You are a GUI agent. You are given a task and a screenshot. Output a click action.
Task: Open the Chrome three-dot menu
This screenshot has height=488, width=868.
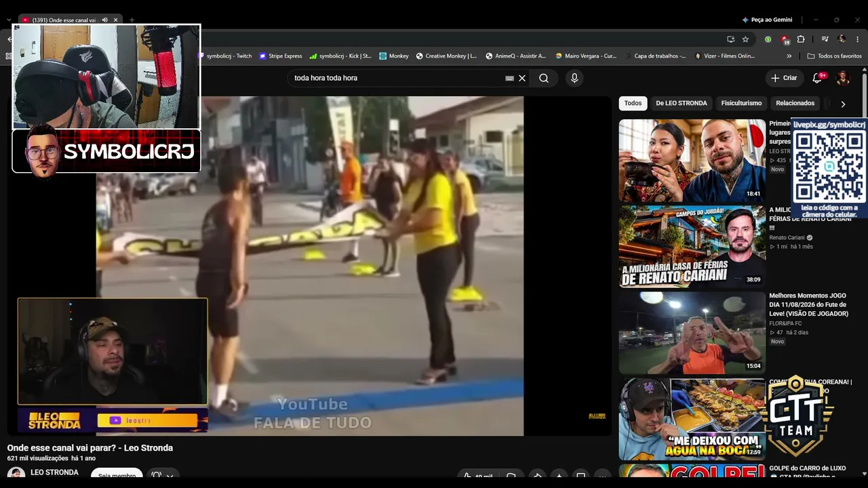858,39
